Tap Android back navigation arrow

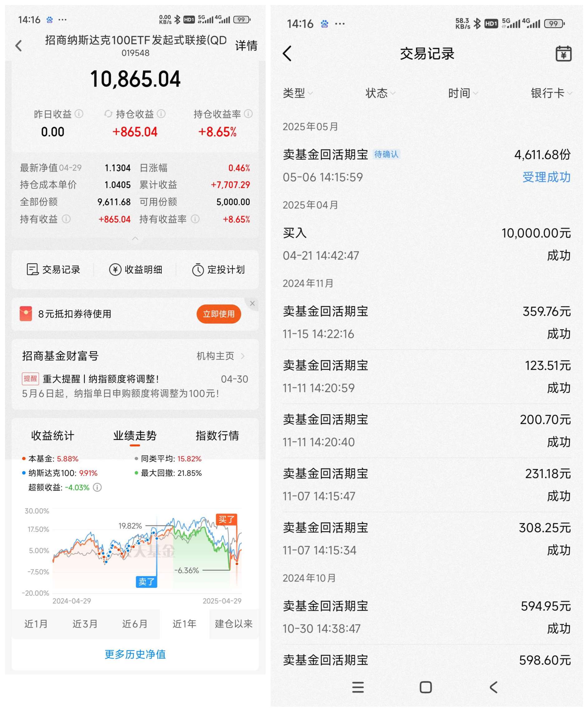pyautogui.click(x=494, y=687)
